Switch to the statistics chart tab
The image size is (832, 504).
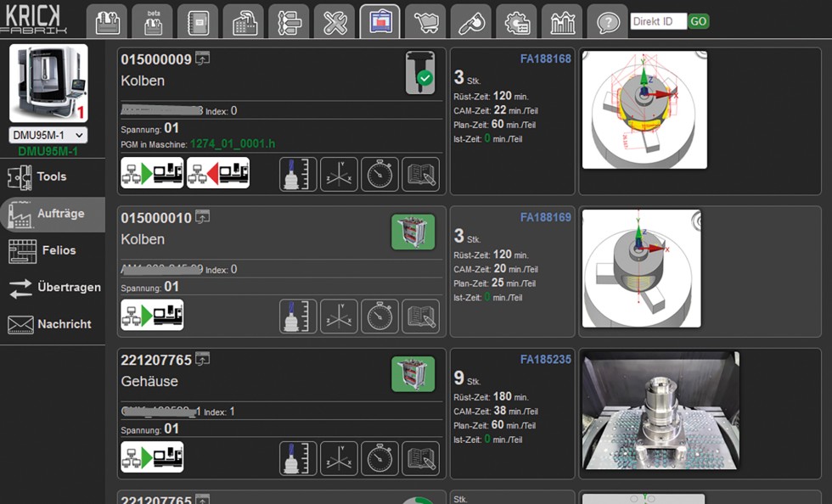coord(562,22)
